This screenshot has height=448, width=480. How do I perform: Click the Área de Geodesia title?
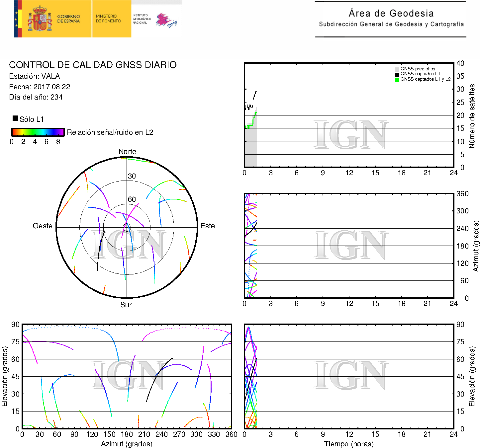391,13
